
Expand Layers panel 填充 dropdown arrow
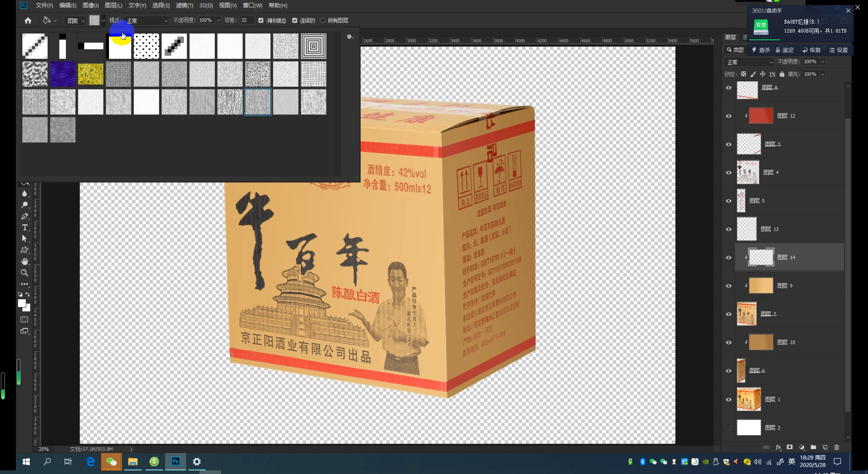pos(823,74)
